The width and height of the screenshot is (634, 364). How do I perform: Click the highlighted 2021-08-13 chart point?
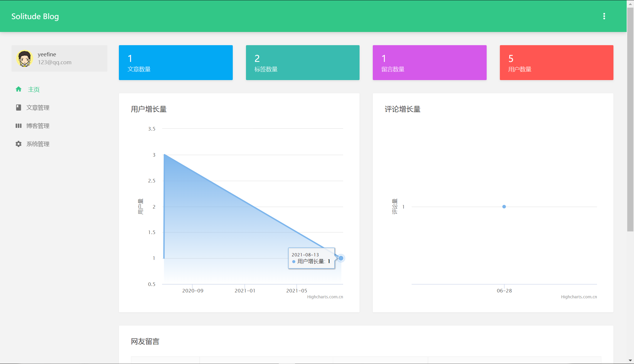(x=341, y=258)
